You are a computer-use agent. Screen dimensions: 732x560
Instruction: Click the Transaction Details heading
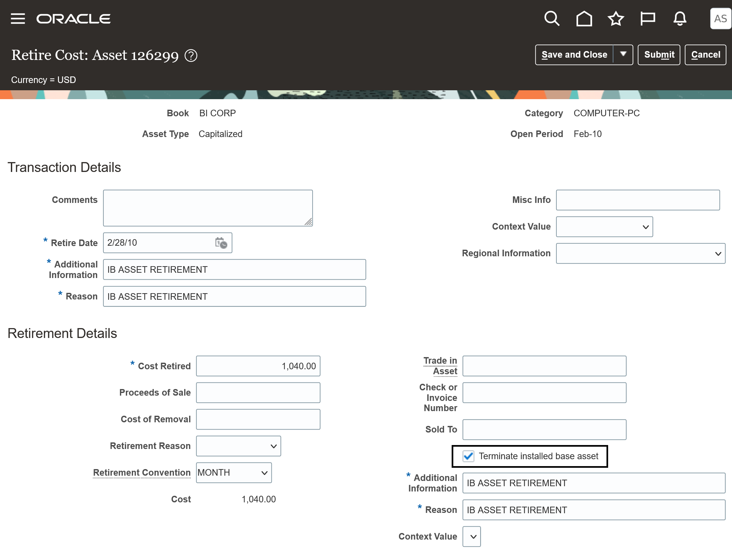pyautogui.click(x=64, y=167)
